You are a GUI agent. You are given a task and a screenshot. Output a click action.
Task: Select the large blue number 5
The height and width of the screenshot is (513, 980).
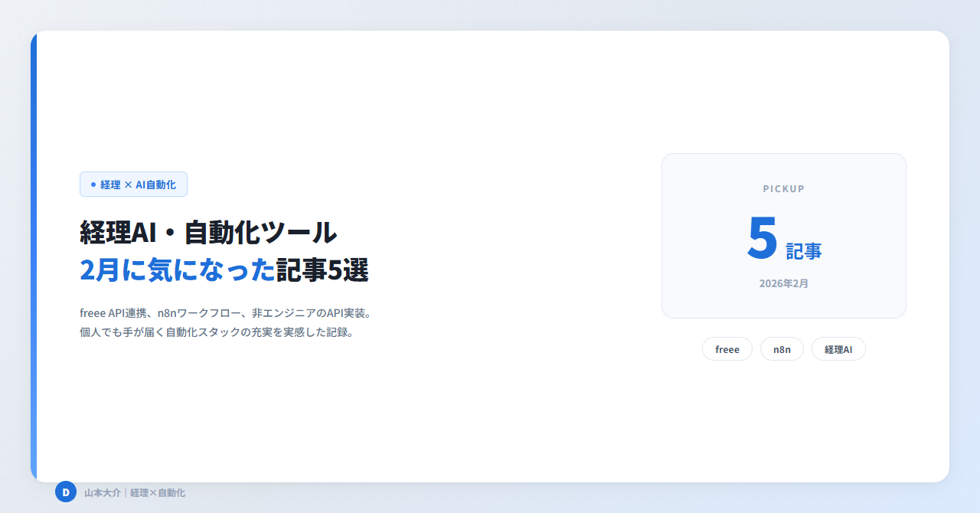762,240
